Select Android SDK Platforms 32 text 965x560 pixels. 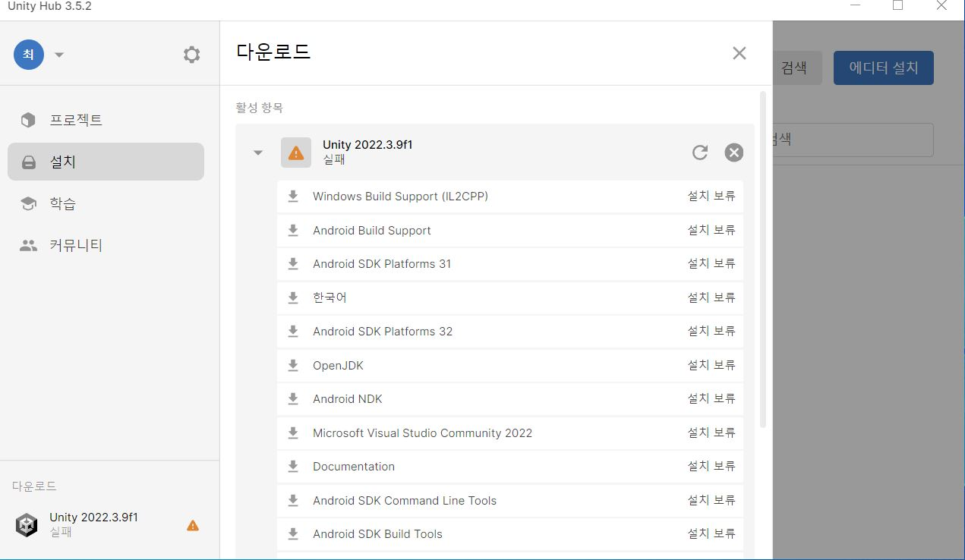pos(383,332)
